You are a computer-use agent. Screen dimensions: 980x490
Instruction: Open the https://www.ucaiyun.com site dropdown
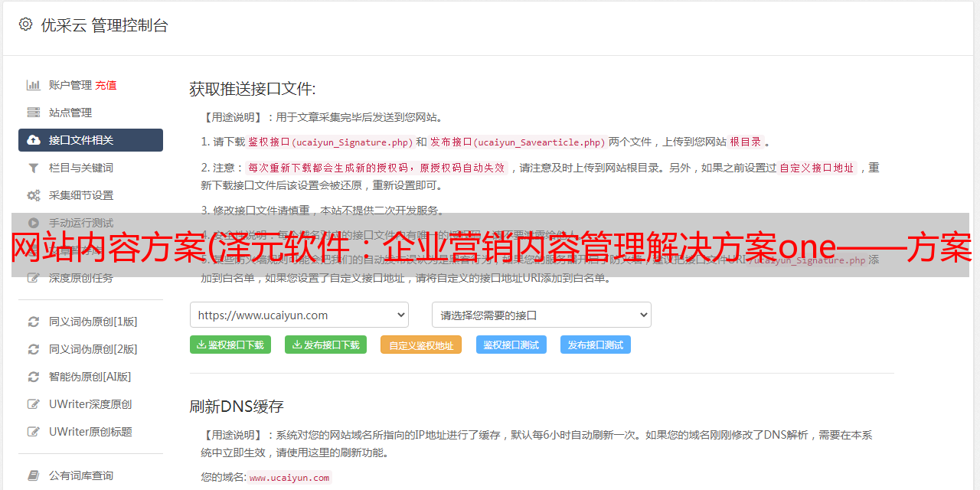pyautogui.click(x=299, y=315)
